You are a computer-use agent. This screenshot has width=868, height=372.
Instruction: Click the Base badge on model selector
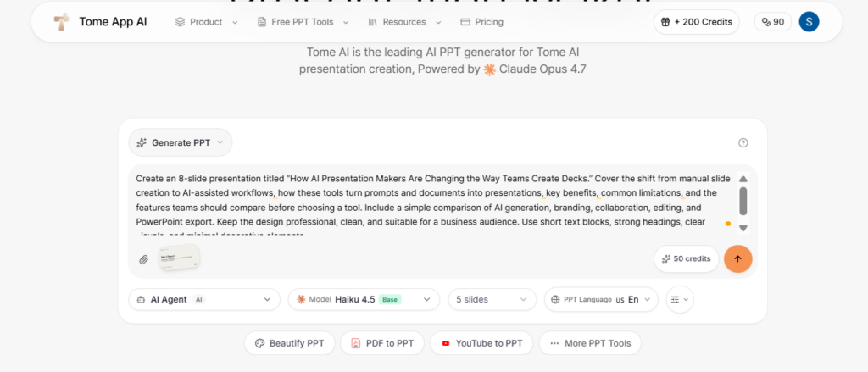click(x=390, y=299)
